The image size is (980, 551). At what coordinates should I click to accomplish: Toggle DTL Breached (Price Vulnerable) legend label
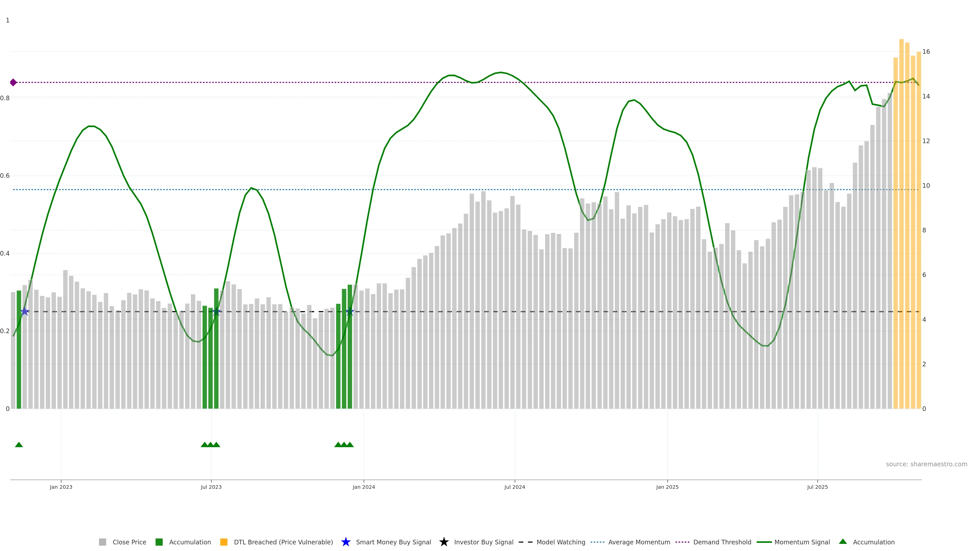pos(283,542)
